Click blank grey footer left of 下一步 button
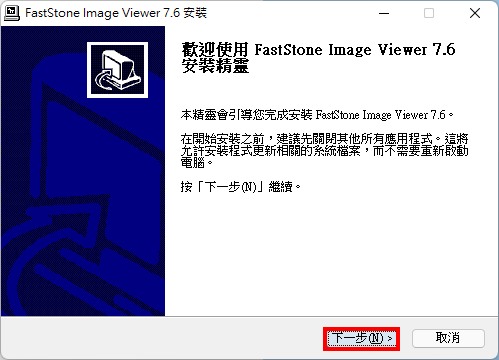The image size is (499, 360). [x=160, y=338]
